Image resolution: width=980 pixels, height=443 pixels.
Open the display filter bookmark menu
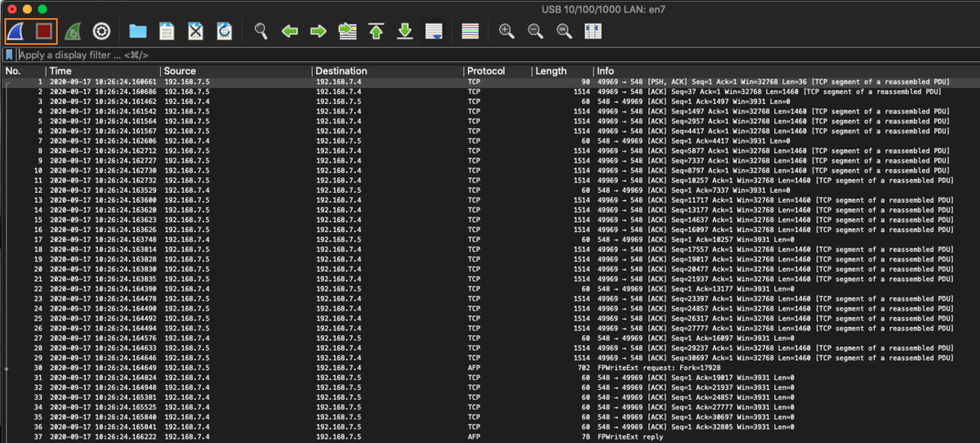pos(9,55)
